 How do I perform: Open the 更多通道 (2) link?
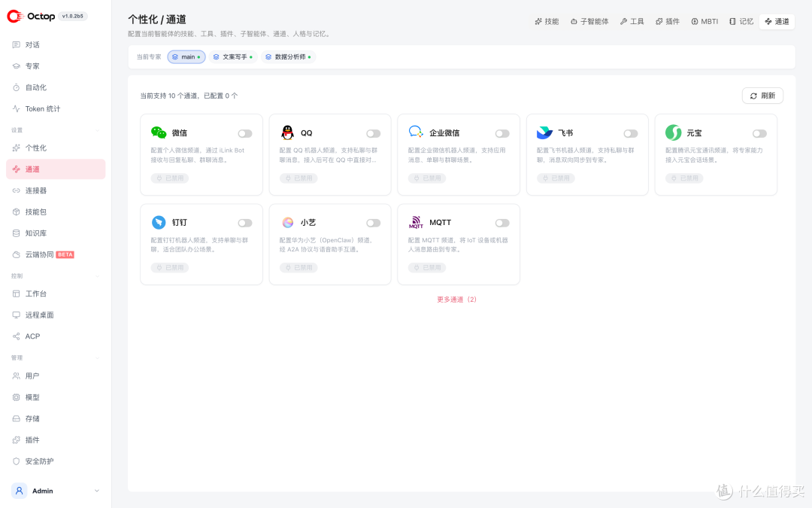[x=457, y=299]
